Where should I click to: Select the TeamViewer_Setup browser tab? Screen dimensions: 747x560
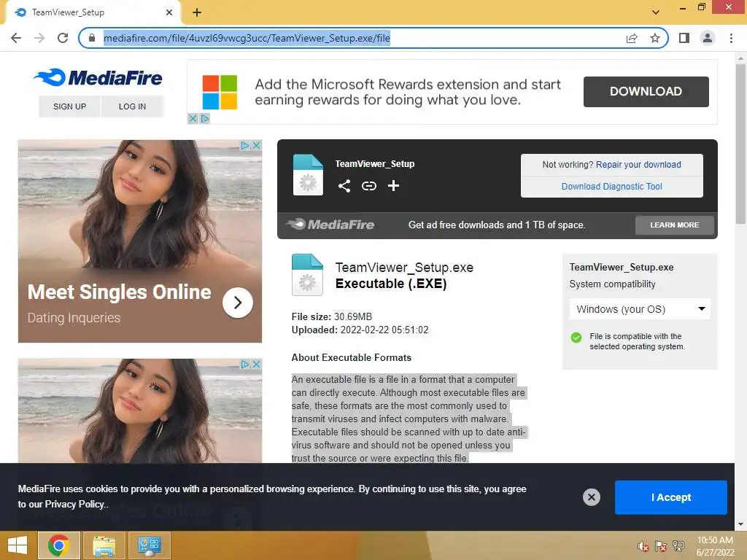[x=93, y=12]
